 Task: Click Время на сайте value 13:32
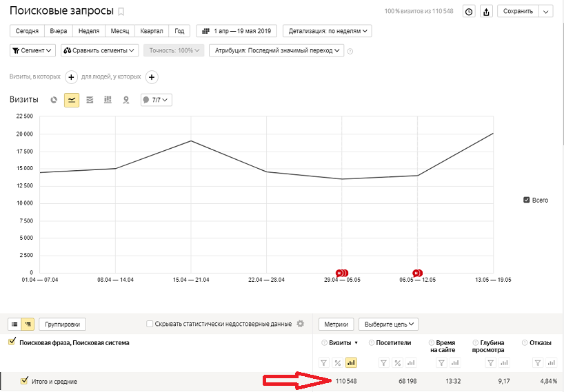coord(453,381)
